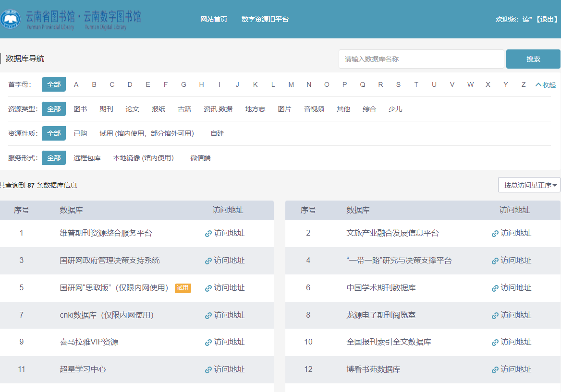Screen dimensions: 561x392
Task: Click link icon for 维普期刊资源整合服务平台
Action: pos(208,234)
